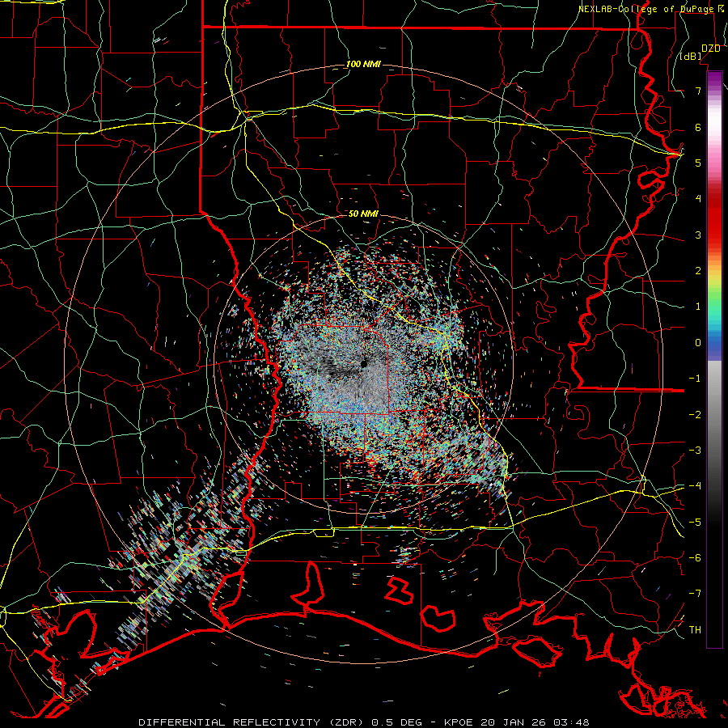728x728 pixels.
Task: Click the -4 dB tick label on legend
Action: point(695,486)
